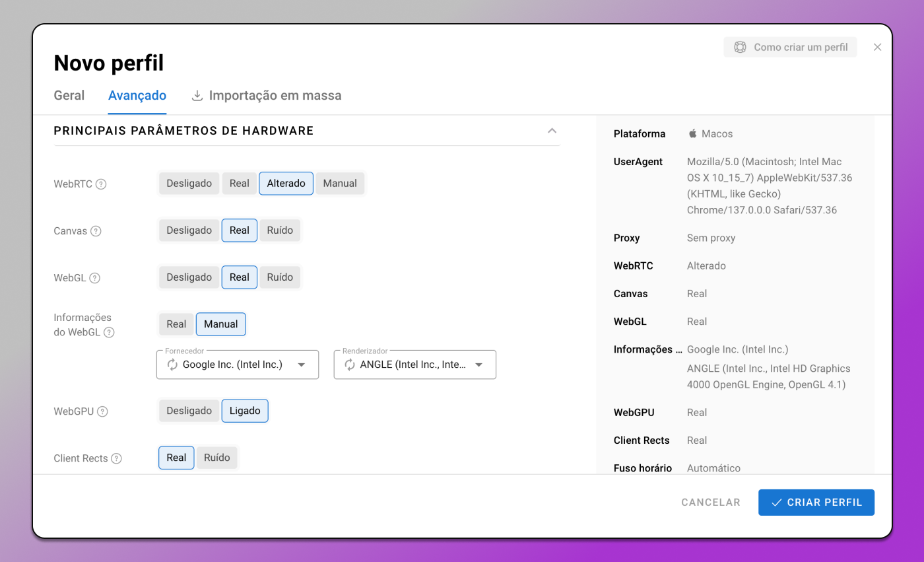Click the WebGPU help question-mark icon
The image size is (924, 562).
point(102,411)
